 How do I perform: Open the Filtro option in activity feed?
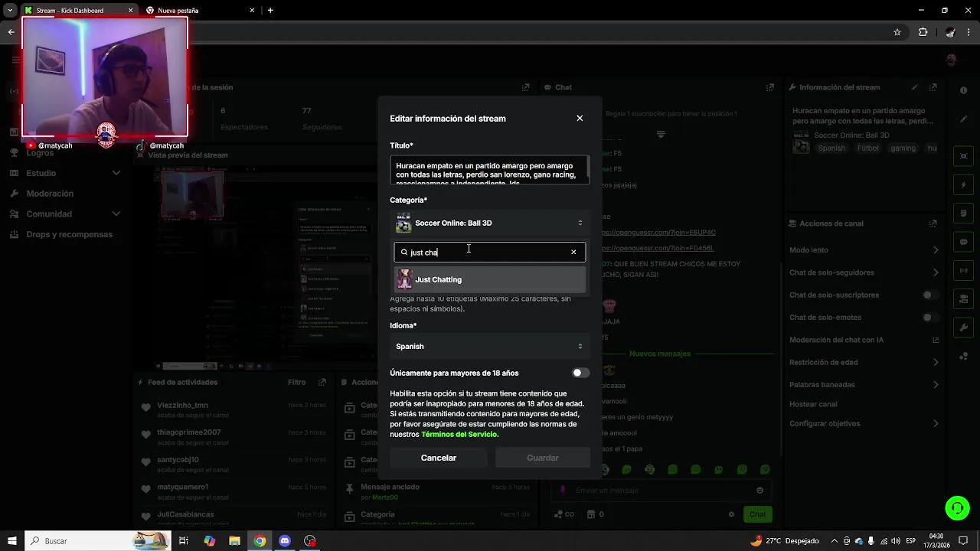(296, 382)
